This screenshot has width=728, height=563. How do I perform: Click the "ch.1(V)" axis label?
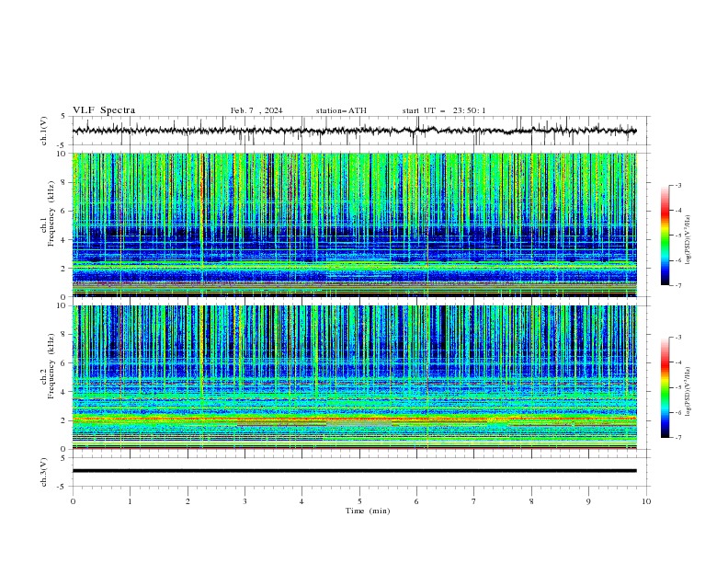click(x=44, y=131)
